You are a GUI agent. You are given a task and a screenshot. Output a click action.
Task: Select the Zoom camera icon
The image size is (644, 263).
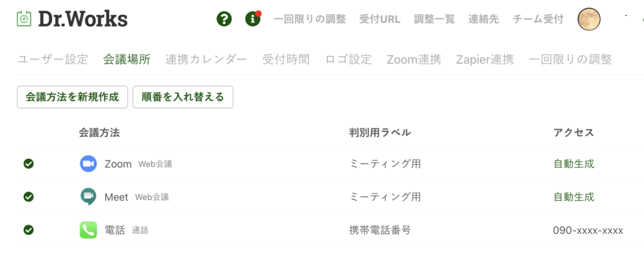click(x=88, y=164)
